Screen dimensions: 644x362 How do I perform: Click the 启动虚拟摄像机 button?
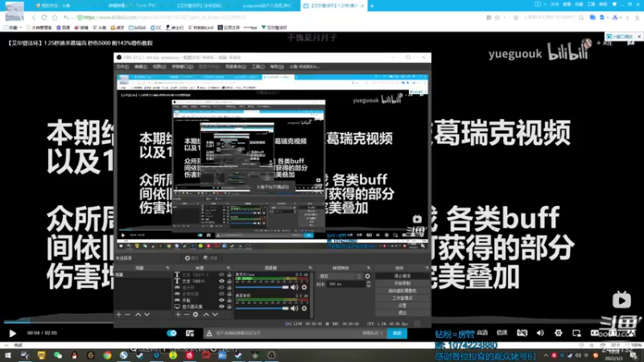tap(402, 291)
